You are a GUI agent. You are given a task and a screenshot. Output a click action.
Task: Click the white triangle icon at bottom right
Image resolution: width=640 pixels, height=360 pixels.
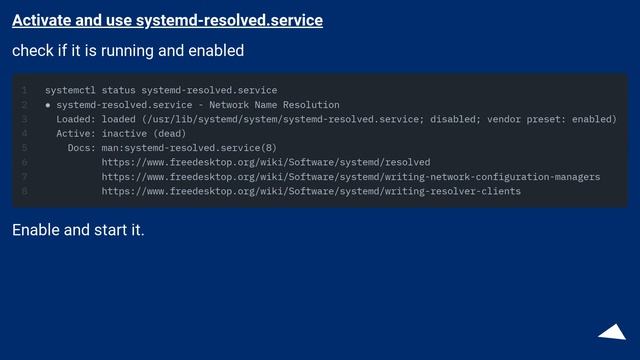[612, 332]
